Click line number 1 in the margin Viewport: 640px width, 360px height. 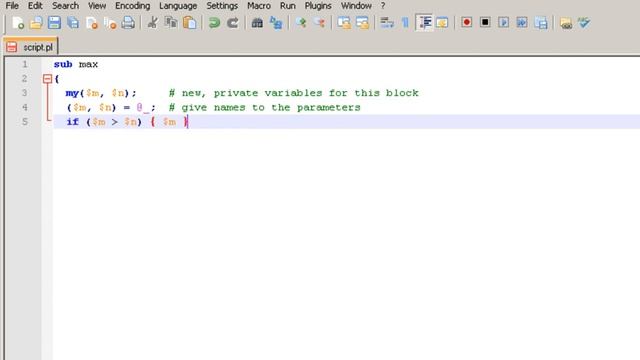(x=25, y=64)
